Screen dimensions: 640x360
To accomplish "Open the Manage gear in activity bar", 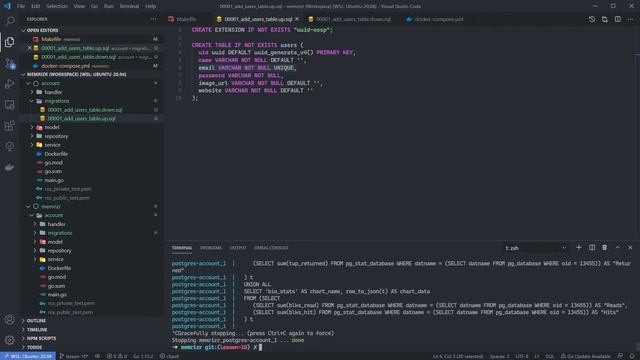I will pos(10,340).
